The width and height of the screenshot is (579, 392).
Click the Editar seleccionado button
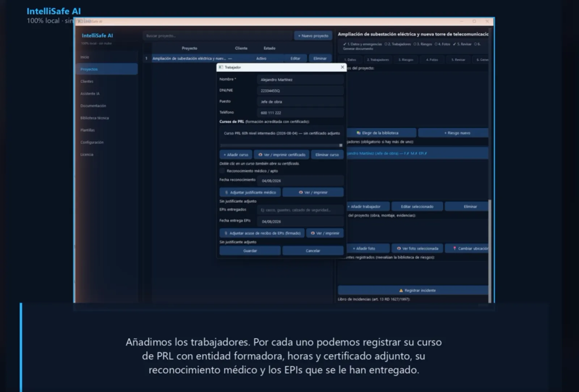(x=417, y=206)
